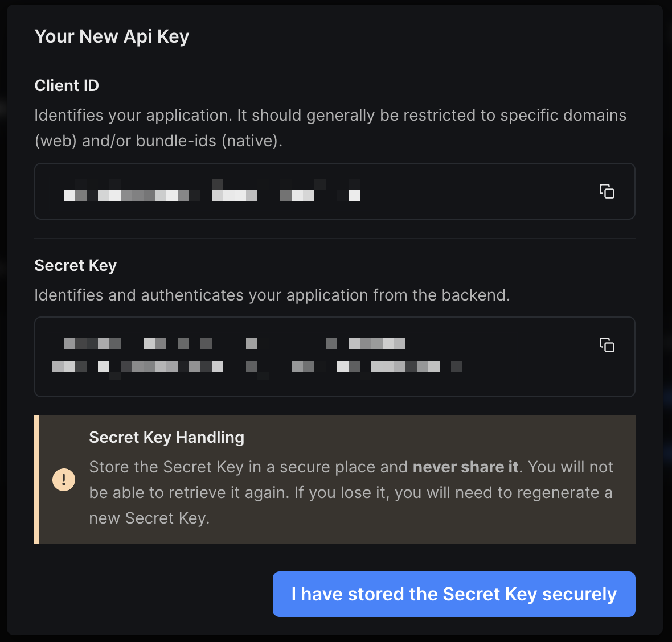Click the 'Client ID' section heading
The height and width of the screenshot is (642, 672).
67,85
